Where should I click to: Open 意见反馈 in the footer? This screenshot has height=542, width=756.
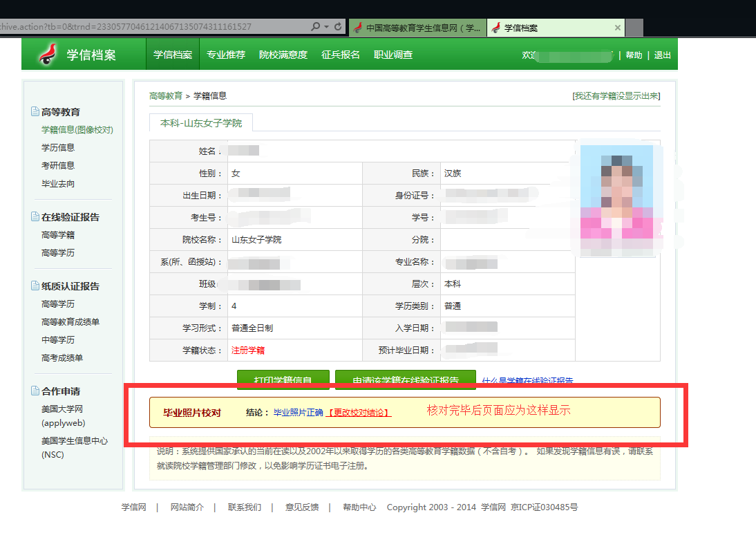(x=302, y=507)
